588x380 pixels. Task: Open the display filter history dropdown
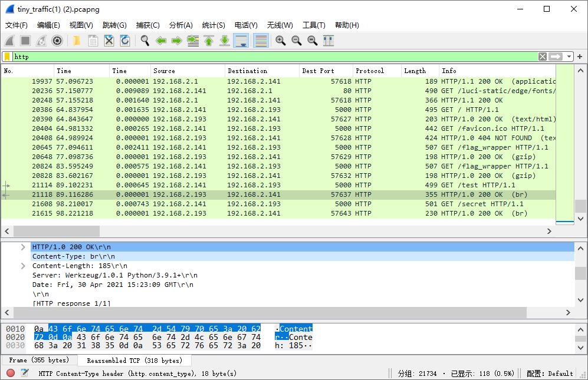coord(569,57)
